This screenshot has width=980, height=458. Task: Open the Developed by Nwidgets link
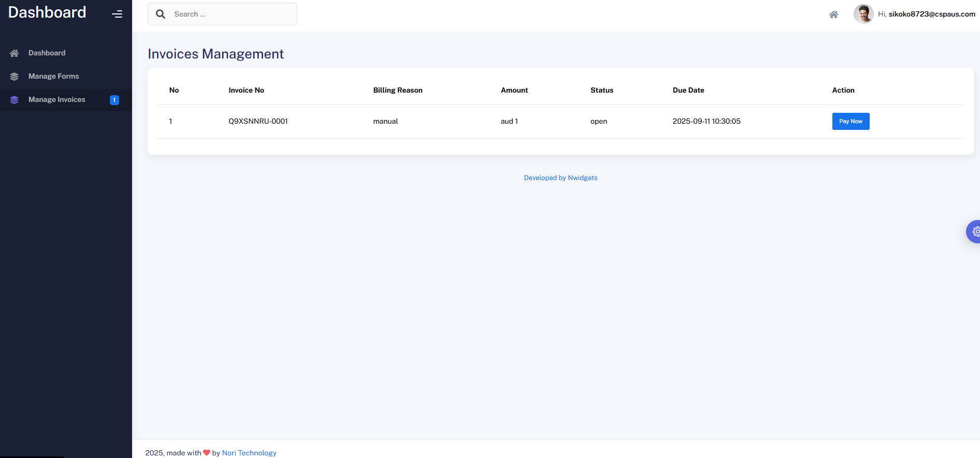[x=560, y=178]
